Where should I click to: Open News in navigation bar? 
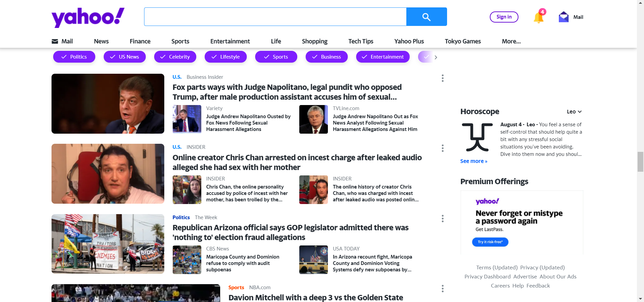click(101, 41)
